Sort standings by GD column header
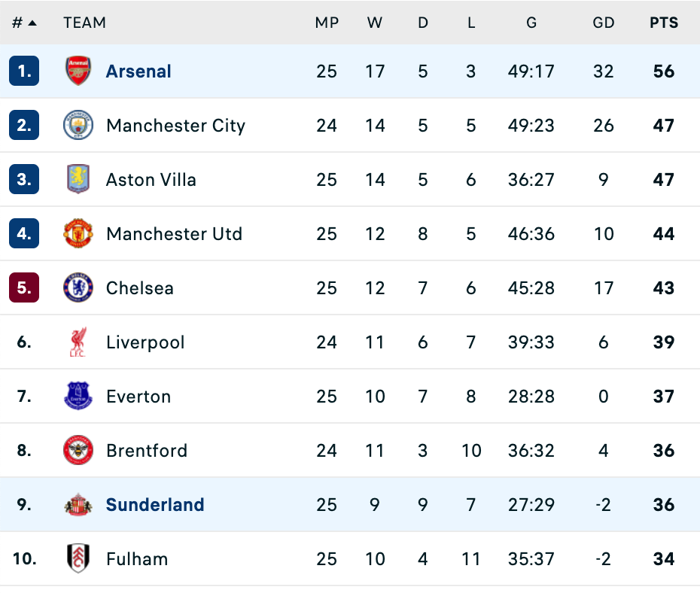The height and width of the screenshot is (593, 700). 604,23
